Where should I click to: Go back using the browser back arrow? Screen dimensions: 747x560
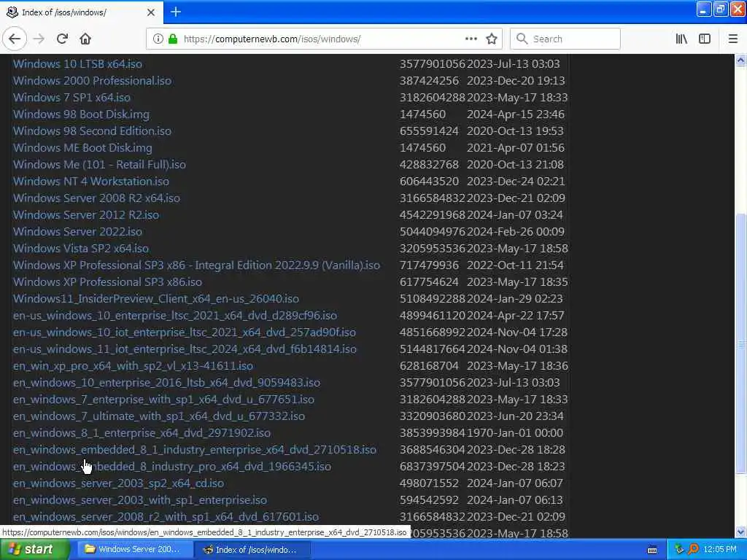[x=15, y=39]
